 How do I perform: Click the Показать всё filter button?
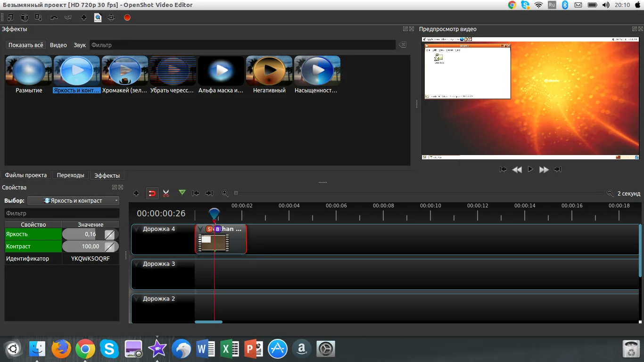(x=25, y=45)
